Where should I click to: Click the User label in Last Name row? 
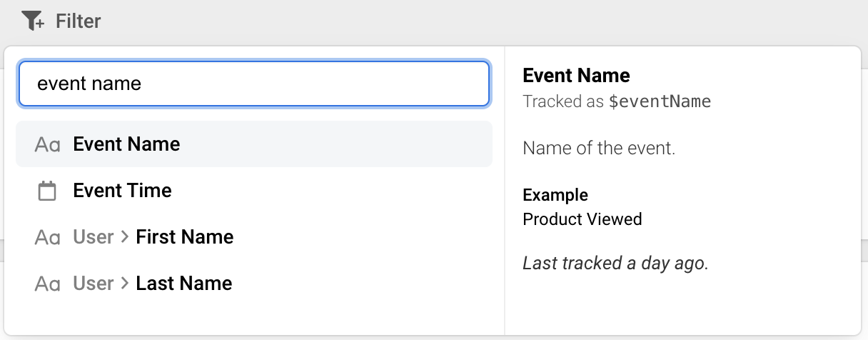pyautogui.click(x=94, y=284)
